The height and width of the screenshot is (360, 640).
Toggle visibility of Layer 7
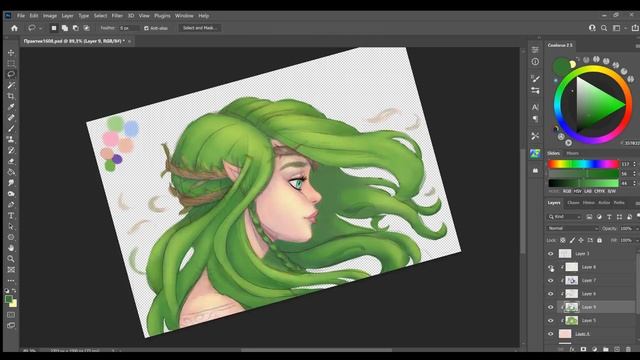[x=551, y=281]
